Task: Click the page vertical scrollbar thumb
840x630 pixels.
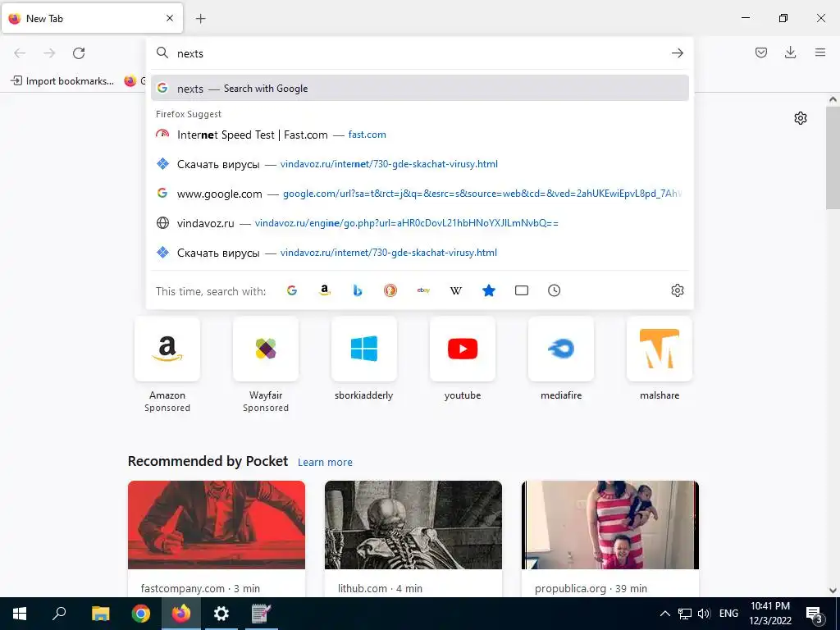Action: (x=833, y=157)
